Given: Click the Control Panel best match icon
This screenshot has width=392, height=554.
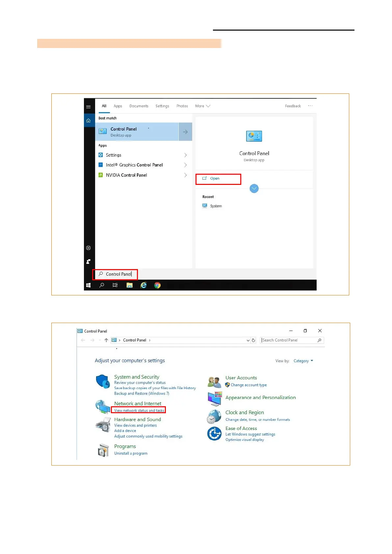Looking at the screenshot, I should (103, 131).
